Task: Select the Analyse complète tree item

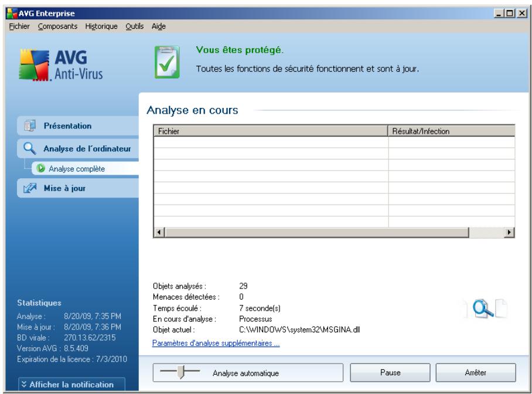Action: 85,168
